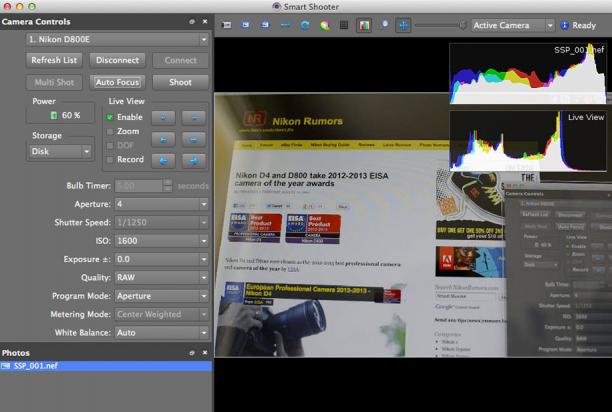
Task: Open the Nikon D800E camera dropdown
Action: (x=117, y=39)
